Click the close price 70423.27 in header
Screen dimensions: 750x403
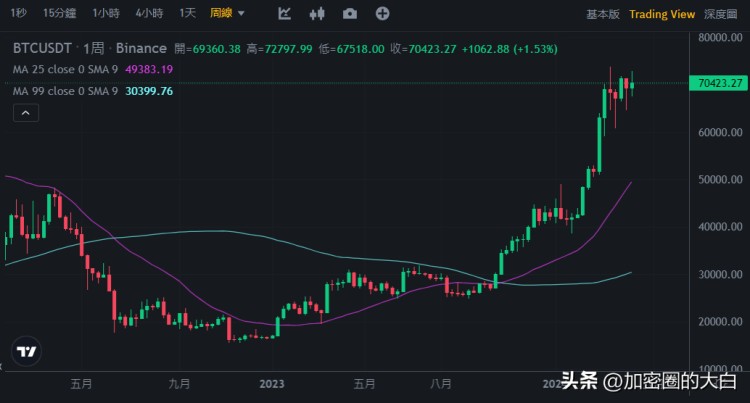[432, 49]
